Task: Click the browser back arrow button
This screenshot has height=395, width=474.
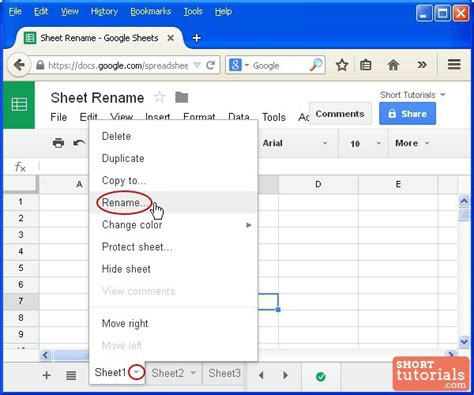Action: [x=19, y=65]
